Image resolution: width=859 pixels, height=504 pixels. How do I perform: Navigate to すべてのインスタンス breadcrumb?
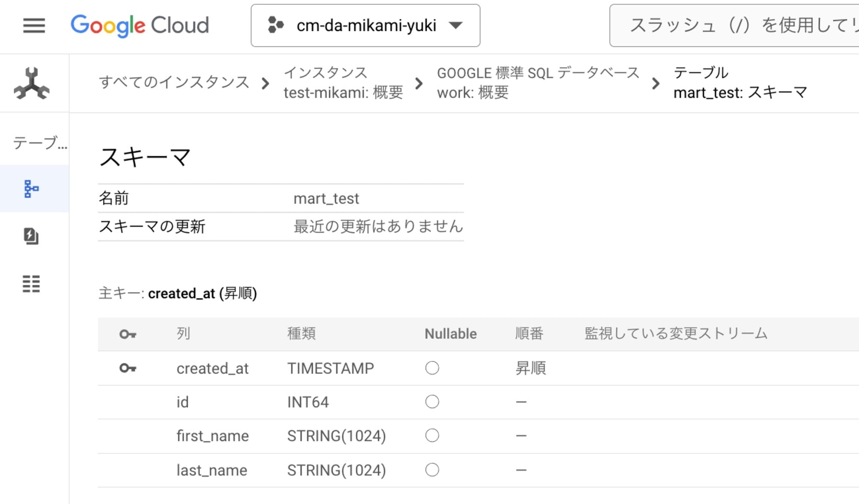click(x=174, y=82)
